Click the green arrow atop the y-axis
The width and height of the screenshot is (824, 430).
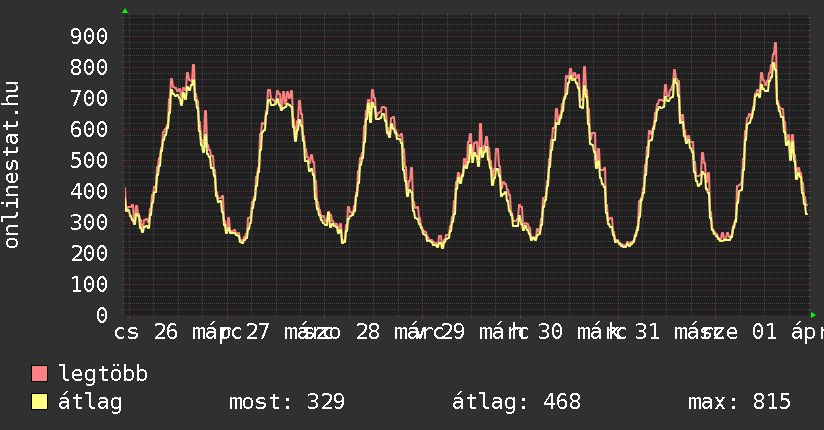click(x=125, y=11)
